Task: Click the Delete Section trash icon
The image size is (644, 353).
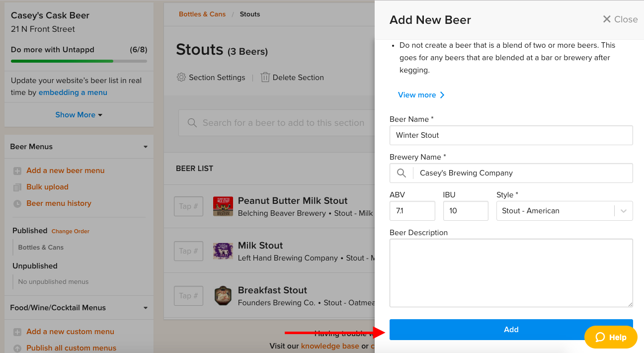Action: (265, 78)
